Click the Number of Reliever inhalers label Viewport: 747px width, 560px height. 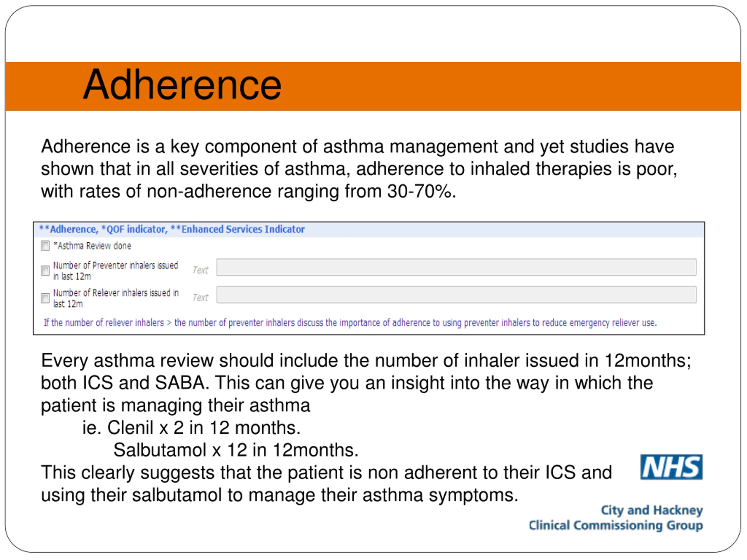[116, 298]
